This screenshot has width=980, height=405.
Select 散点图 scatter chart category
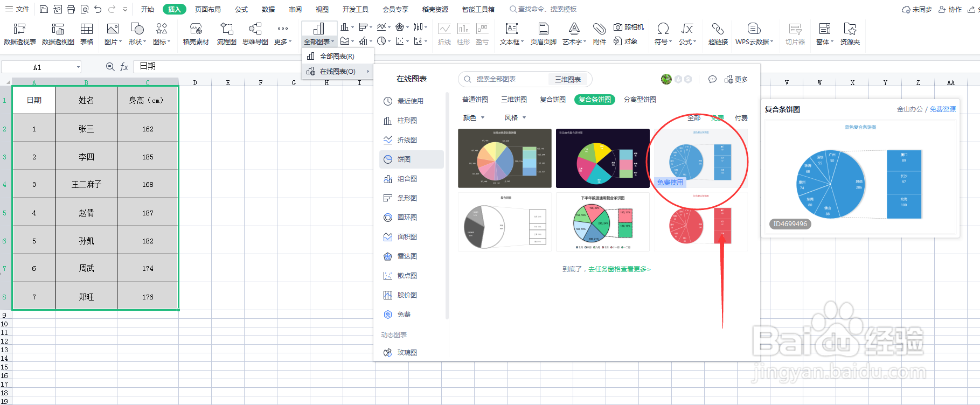point(412,276)
